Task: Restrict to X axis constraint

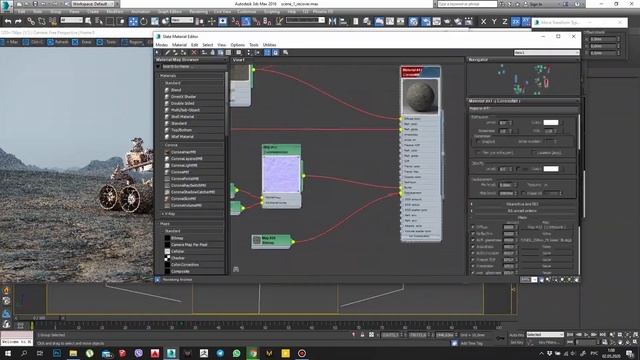Action: tap(483, 21)
